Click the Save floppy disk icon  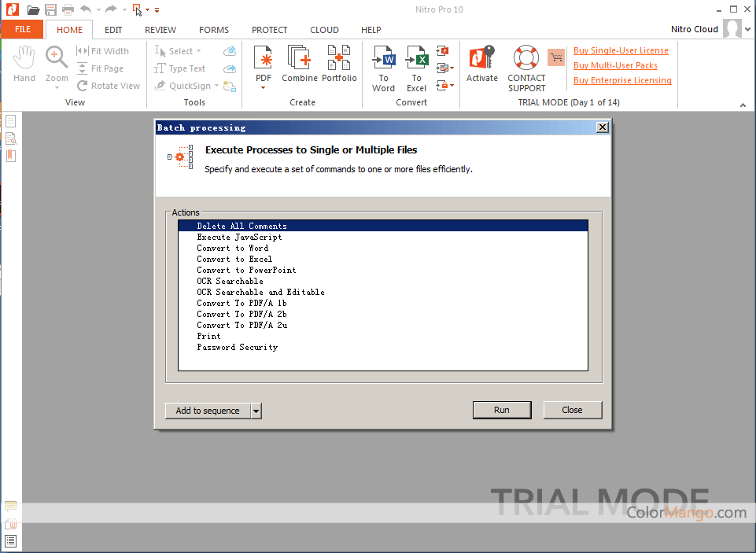tap(50, 9)
